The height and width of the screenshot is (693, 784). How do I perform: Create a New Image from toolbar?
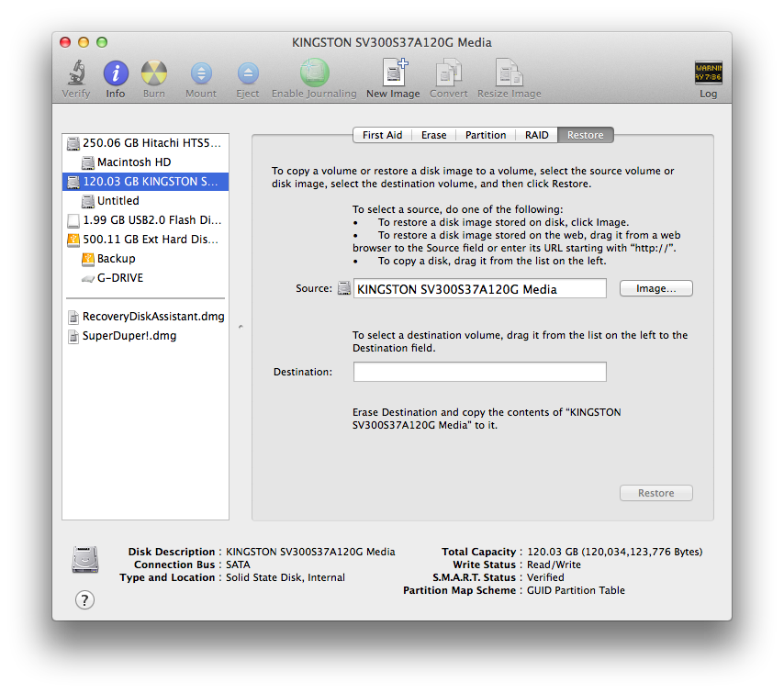pyautogui.click(x=394, y=73)
